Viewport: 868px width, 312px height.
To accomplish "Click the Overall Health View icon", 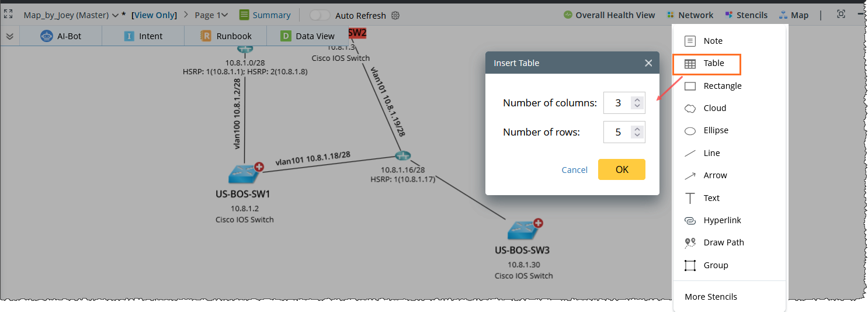I will click(x=568, y=15).
